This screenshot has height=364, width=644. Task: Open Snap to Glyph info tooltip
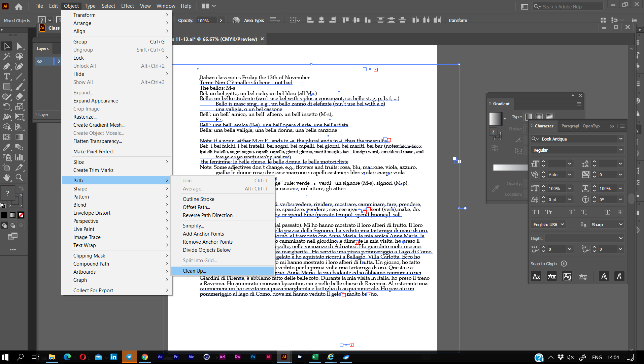pos(564,264)
